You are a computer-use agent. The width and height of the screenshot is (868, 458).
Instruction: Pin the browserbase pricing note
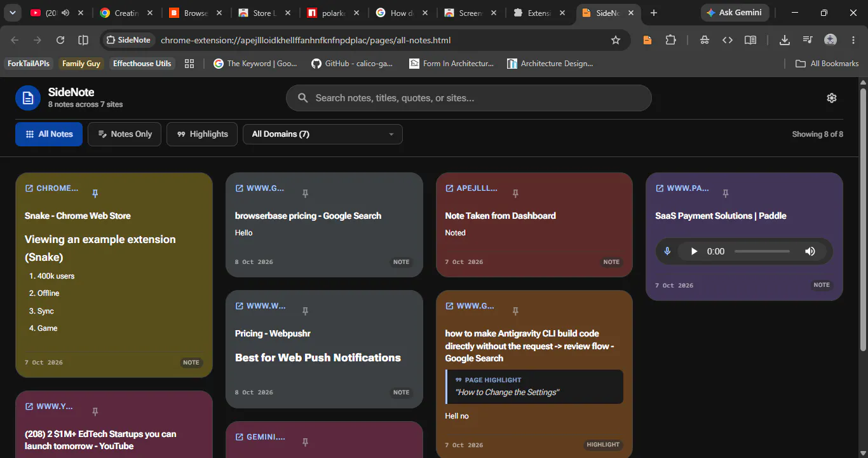[x=305, y=193]
